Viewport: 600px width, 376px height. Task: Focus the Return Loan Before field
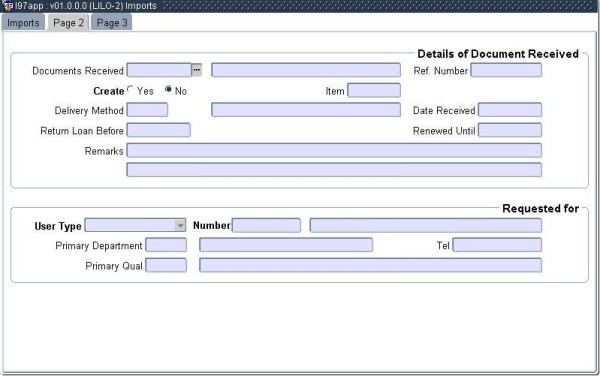click(158, 130)
